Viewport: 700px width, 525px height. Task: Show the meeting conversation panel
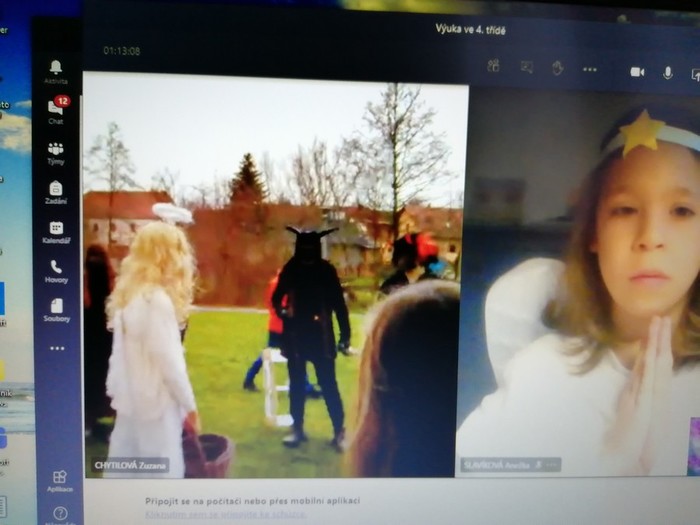click(x=526, y=67)
